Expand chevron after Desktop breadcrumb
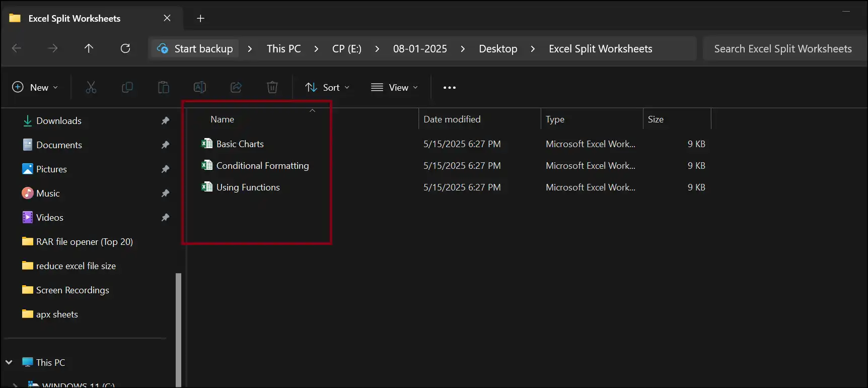 (x=533, y=49)
